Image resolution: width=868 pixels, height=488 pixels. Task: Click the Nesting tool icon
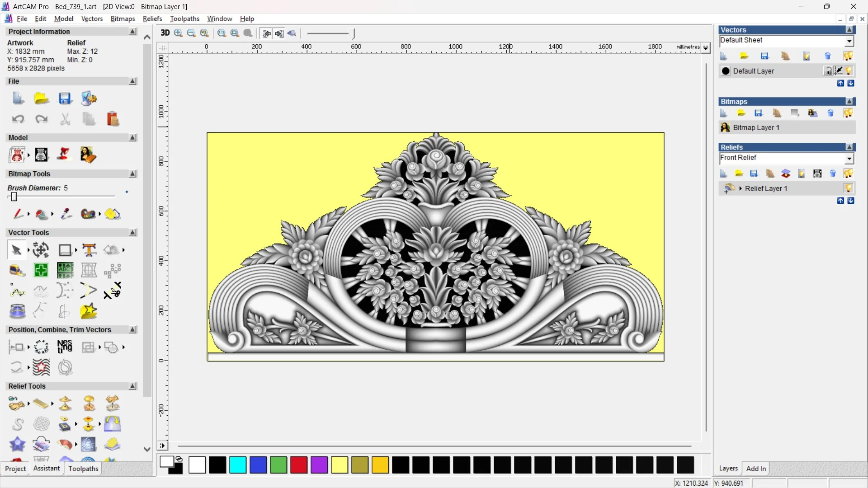(65, 347)
